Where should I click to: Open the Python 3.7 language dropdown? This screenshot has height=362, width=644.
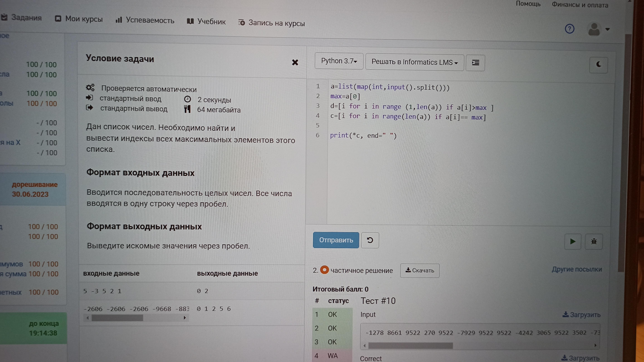point(339,61)
